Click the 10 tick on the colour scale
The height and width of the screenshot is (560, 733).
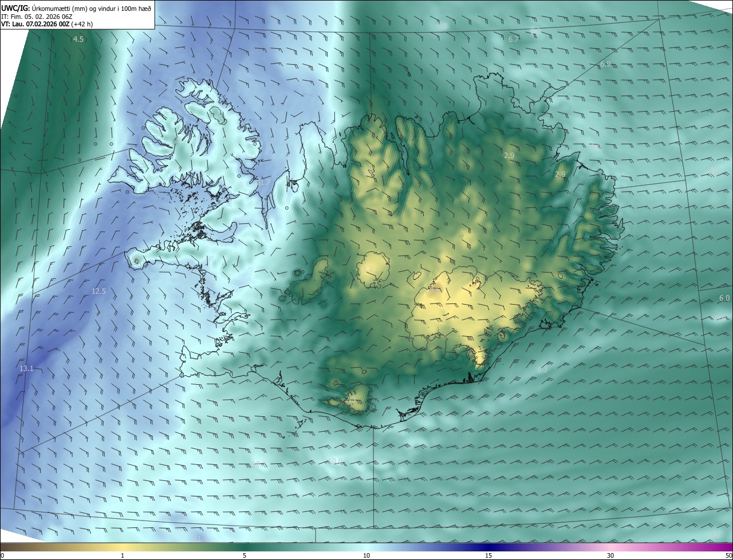point(366,555)
